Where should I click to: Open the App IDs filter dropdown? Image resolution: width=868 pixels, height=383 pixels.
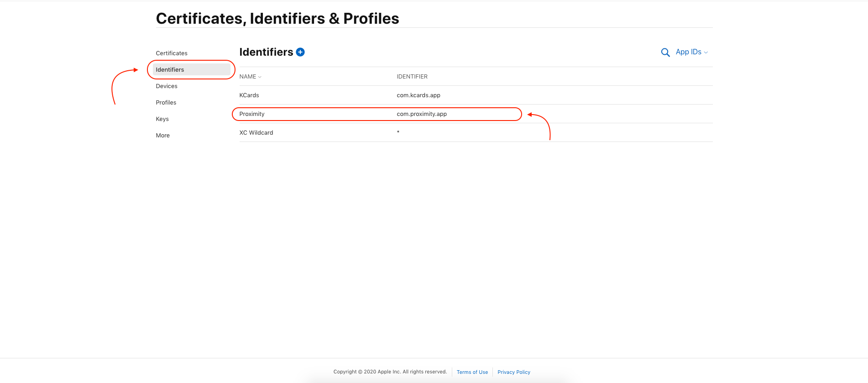click(692, 52)
